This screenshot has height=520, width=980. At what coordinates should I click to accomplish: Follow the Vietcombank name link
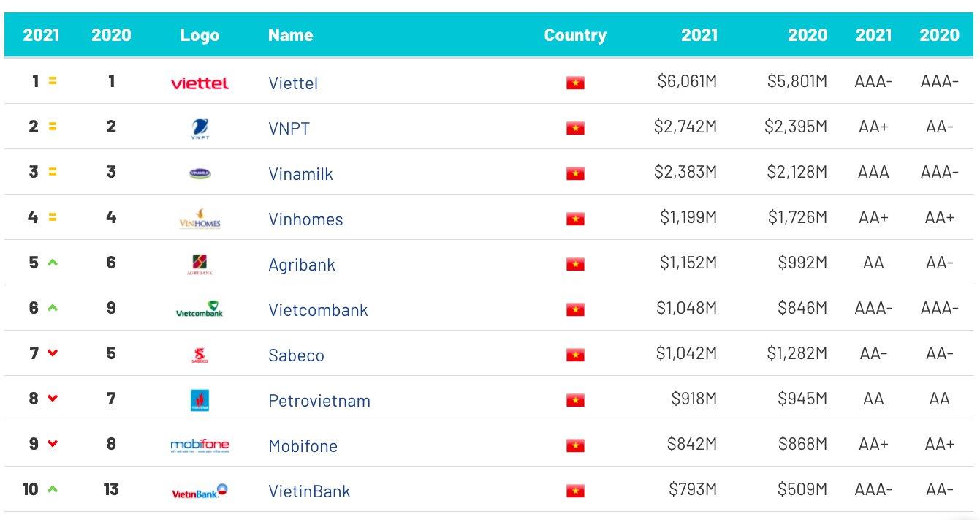point(318,310)
